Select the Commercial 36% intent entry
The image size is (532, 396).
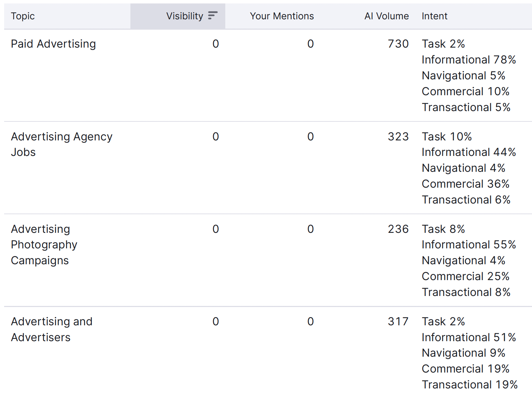click(465, 184)
